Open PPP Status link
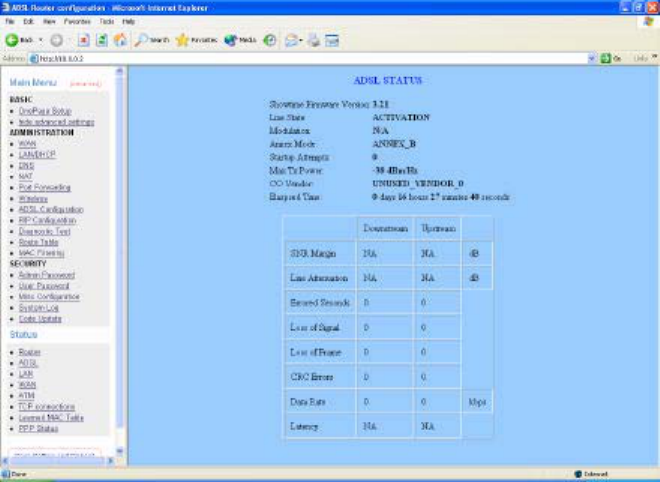This screenshot has width=660, height=482. point(38,429)
